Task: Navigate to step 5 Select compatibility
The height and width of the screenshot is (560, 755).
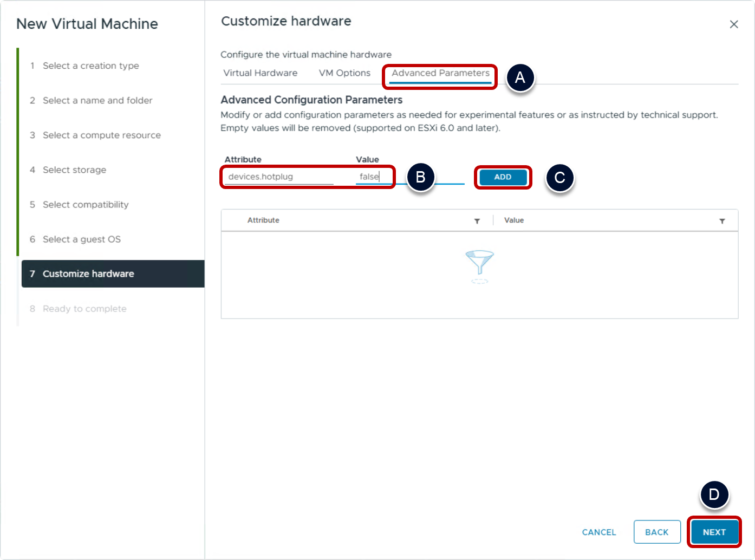Action: tap(86, 205)
